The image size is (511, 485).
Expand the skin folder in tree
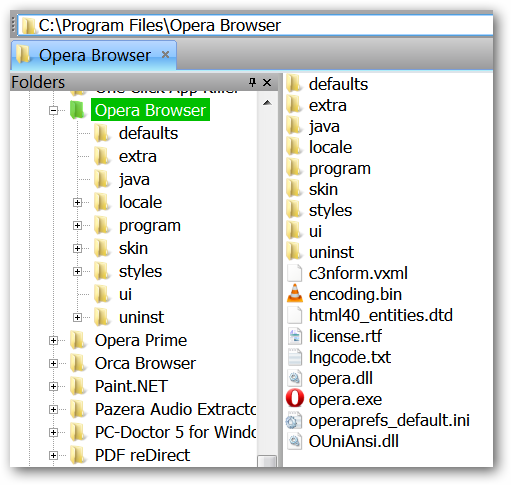click(x=77, y=248)
